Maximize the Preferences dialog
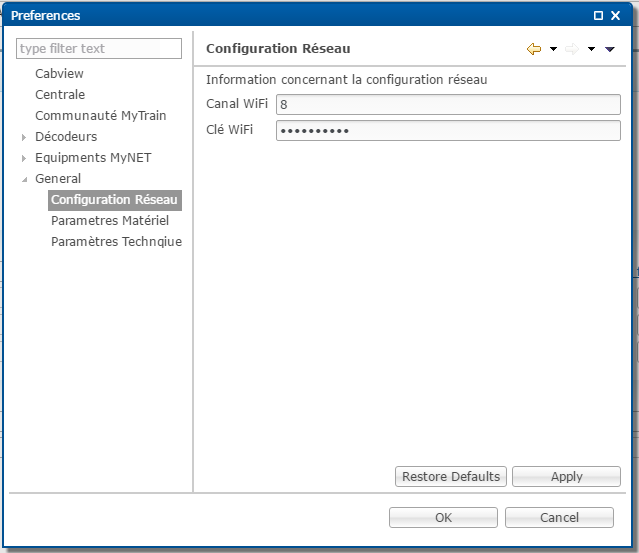This screenshot has height=553, width=639. click(598, 15)
